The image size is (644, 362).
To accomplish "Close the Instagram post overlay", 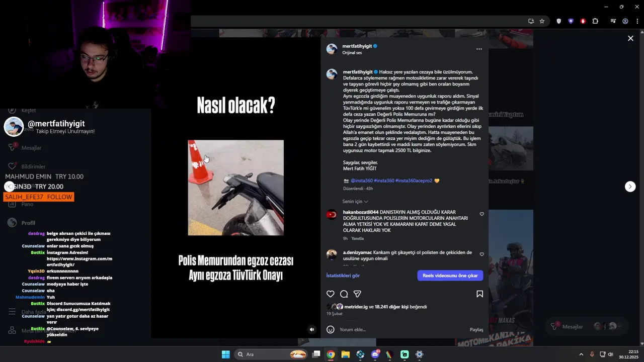I will coord(630,38).
